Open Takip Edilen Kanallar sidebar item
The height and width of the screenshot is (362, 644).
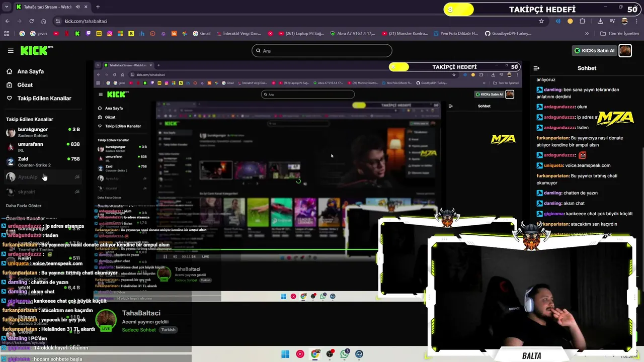(39, 99)
